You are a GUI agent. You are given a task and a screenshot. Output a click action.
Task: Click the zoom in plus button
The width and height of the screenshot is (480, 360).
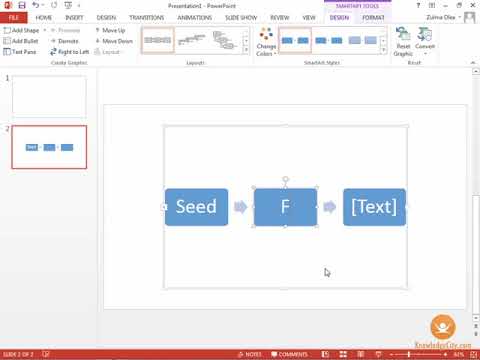(445, 354)
